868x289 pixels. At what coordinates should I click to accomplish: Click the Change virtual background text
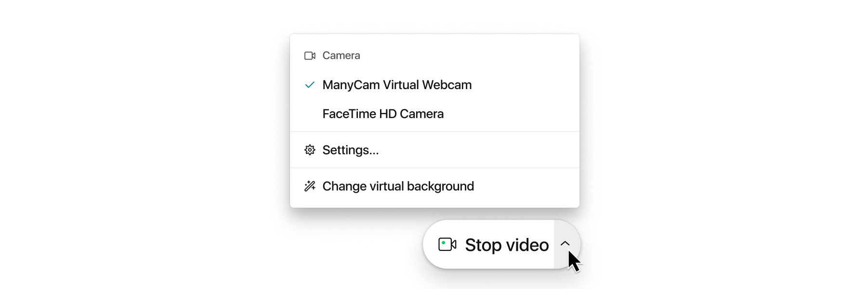(x=398, y=186)
